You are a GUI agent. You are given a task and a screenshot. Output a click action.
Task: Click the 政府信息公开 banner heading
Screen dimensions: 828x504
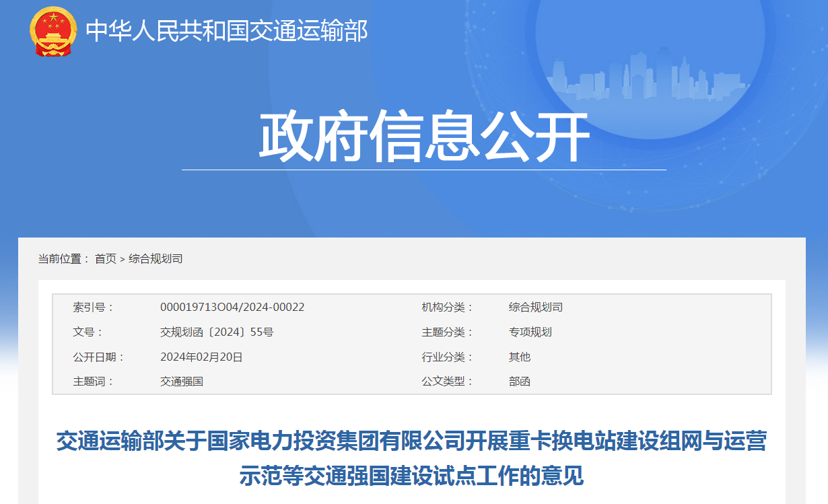(x=425, y=137)
